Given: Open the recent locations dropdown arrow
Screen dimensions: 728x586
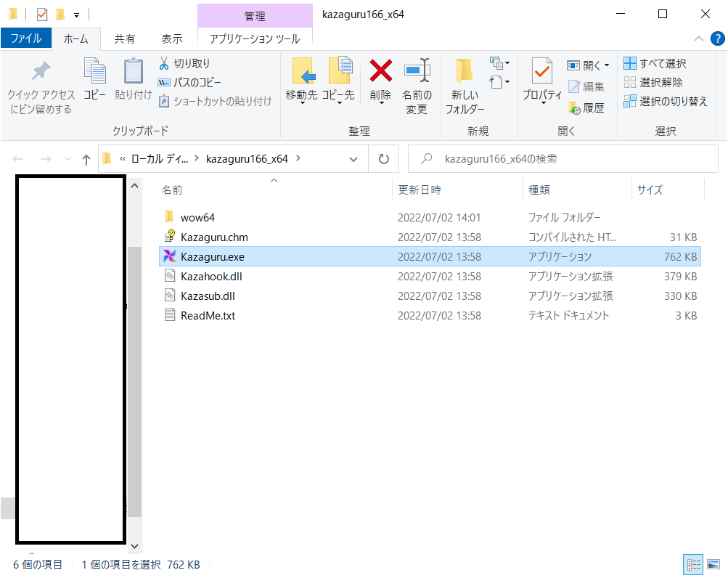Looking at the screenshot, I should pos(68,159).
